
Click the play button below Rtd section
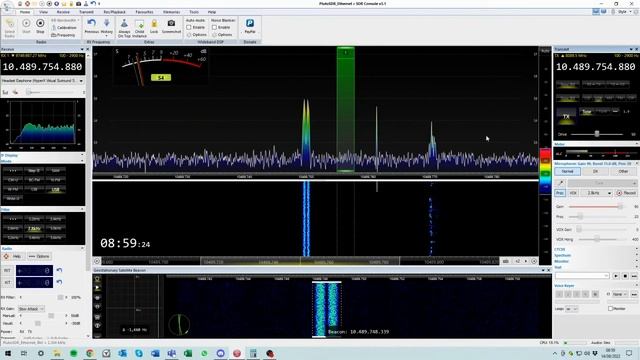tap(616, 276)
